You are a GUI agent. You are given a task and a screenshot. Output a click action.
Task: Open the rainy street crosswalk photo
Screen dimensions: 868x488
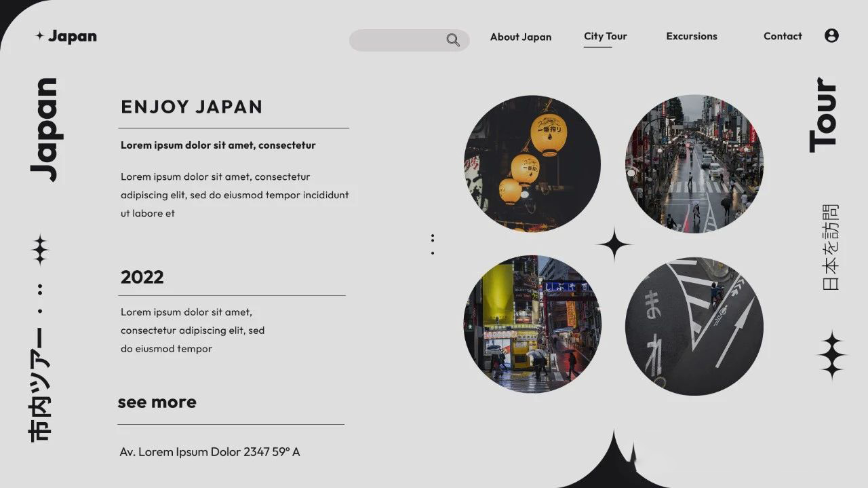[694, 163]
